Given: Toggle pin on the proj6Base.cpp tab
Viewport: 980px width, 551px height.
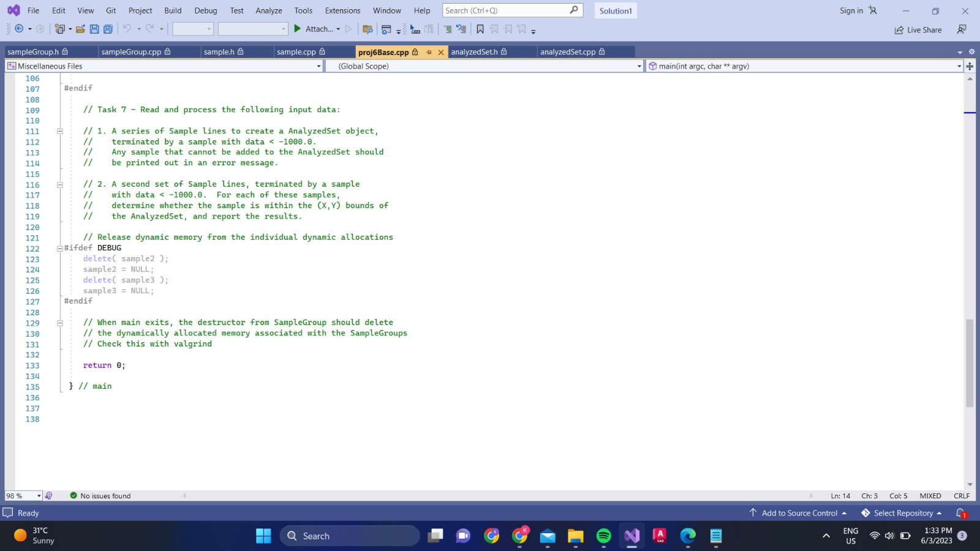Looking at the screenshot, I should click(x=429, y=52).
